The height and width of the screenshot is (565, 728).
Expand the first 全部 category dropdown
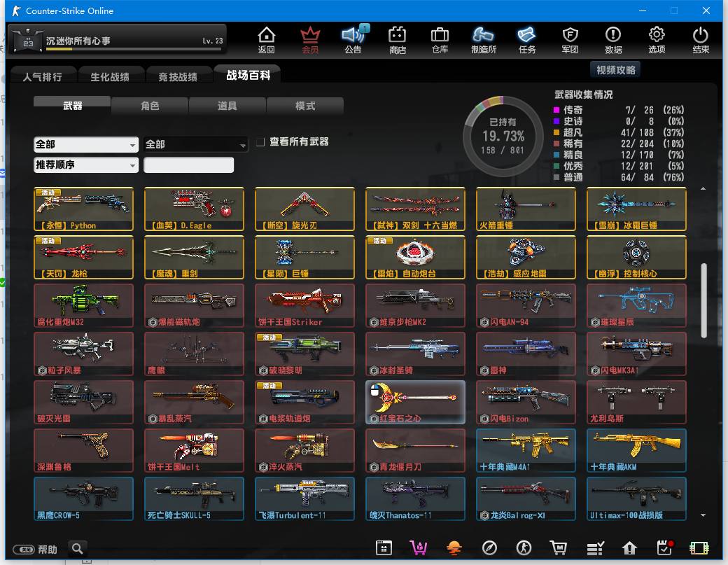click(x=85, y=144)
